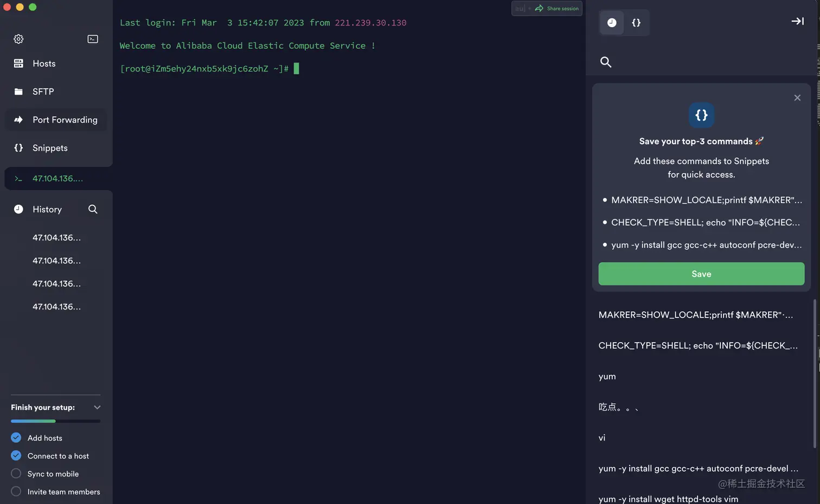820x504 pixels.
Task: Click the 'Finish your setup:' heading
Action: (43, 408)
